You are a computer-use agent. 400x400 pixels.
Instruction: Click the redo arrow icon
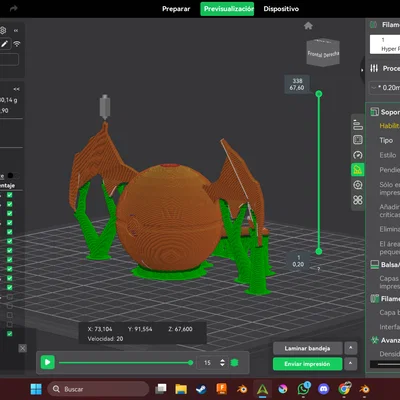14,9
